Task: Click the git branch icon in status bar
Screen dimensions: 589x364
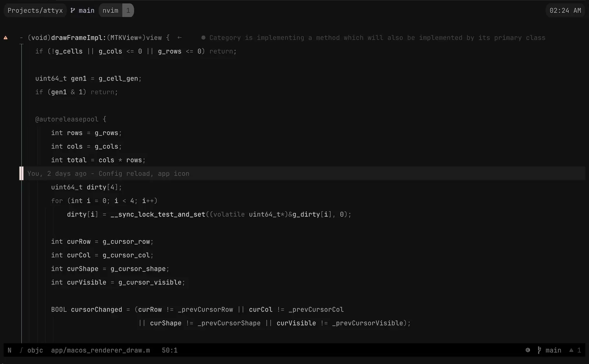Action: click(x=539, y=350)
